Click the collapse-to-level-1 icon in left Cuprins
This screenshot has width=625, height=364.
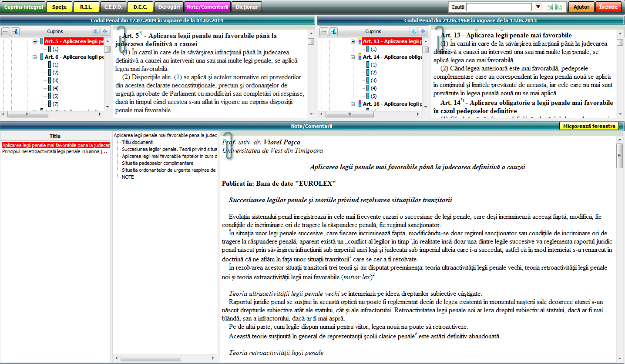[16, 31]
